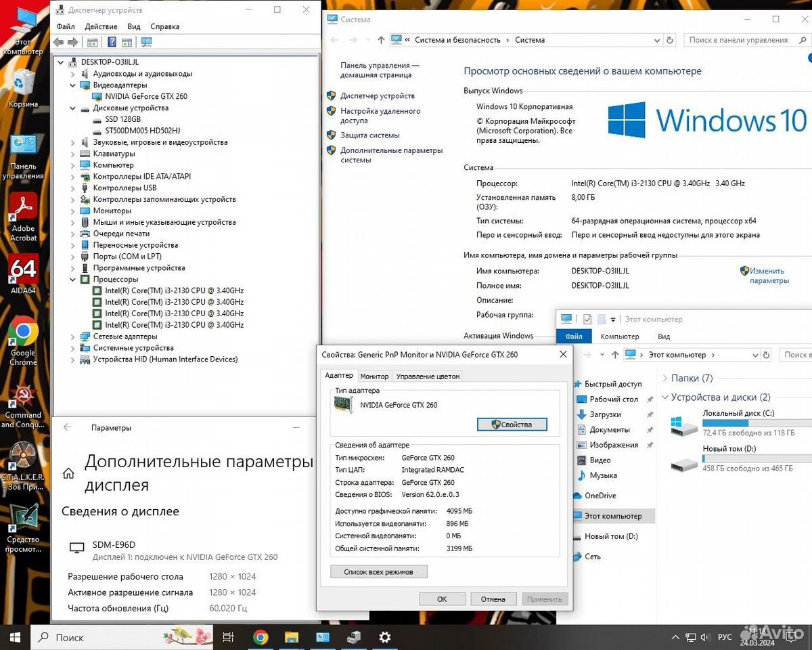Click Свойства button in adapter dialog
The width and height of the screenshot is (812, 650).
point(512,425)
